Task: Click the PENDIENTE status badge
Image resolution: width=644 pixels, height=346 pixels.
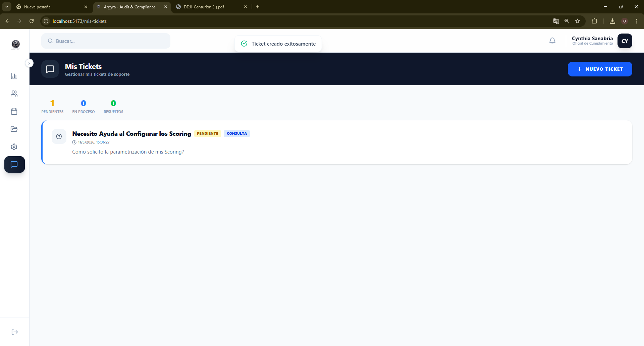Action: (x=207, y=133)
